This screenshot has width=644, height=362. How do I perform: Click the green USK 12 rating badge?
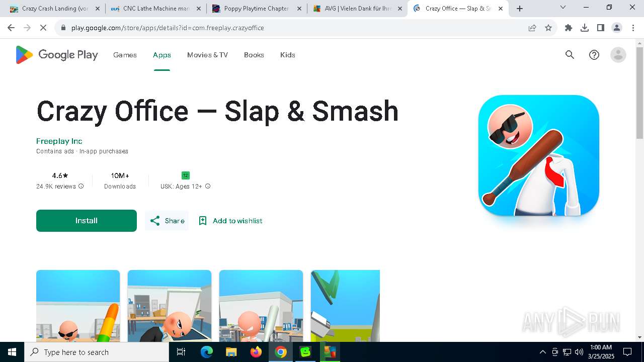[x=186, y=175]
